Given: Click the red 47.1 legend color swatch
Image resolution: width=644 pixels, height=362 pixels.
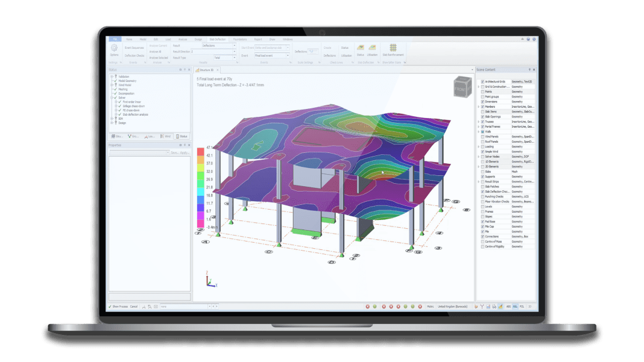Looking at the screenshot, I should pyautogui.click(x=200, y=148).
